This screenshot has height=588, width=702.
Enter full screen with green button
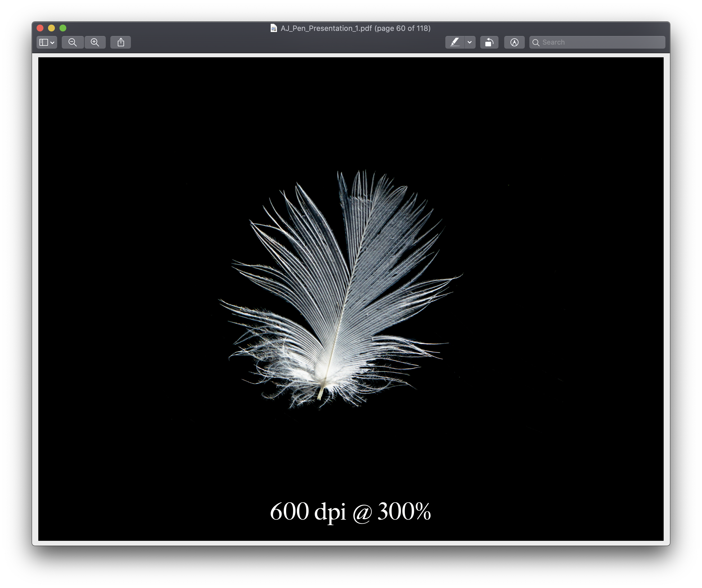click(63, 28)
